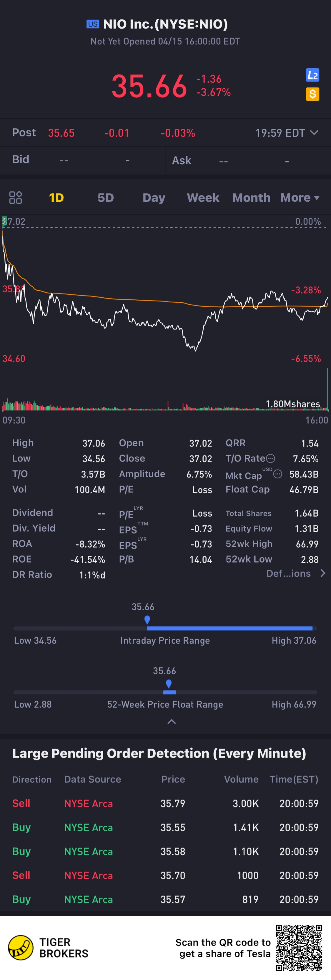Tap the info icon beside Mkt Cap

[278, 474]
